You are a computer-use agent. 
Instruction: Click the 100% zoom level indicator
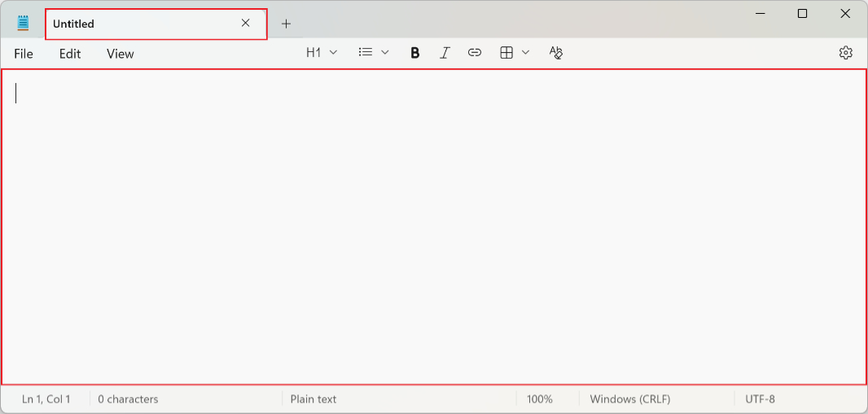coord(539,399)
